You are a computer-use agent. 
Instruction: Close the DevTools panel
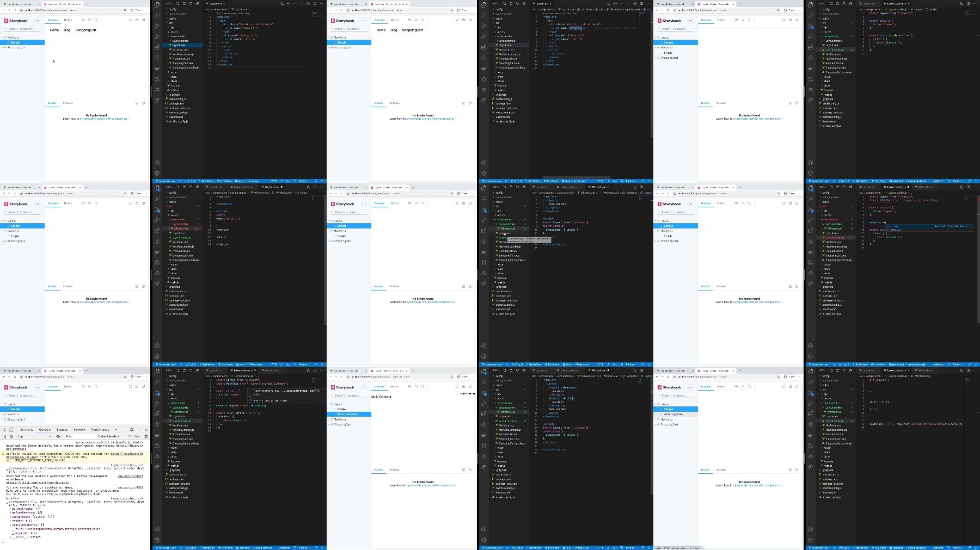point(145,430)
